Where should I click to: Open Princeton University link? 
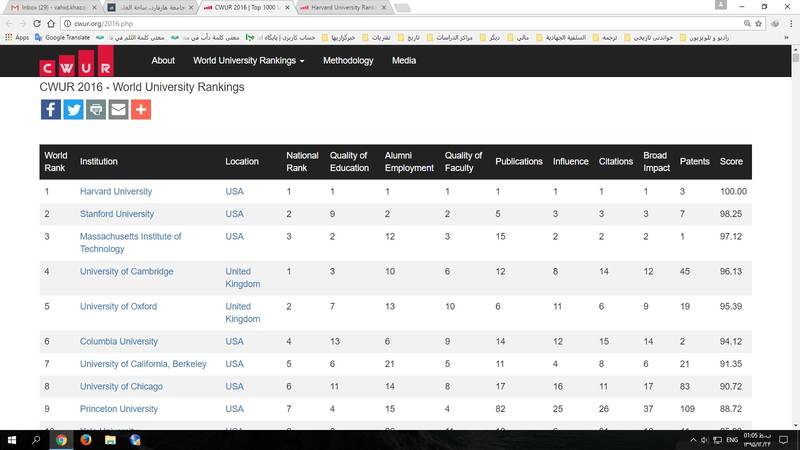(x=119, y=409)
